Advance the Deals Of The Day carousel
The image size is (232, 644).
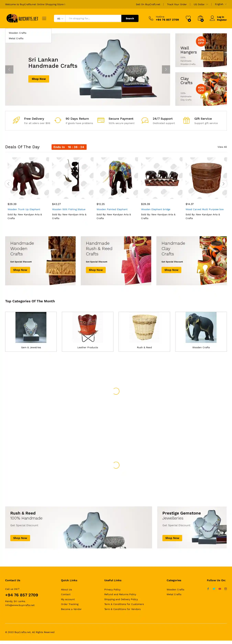tap(223, 184)
